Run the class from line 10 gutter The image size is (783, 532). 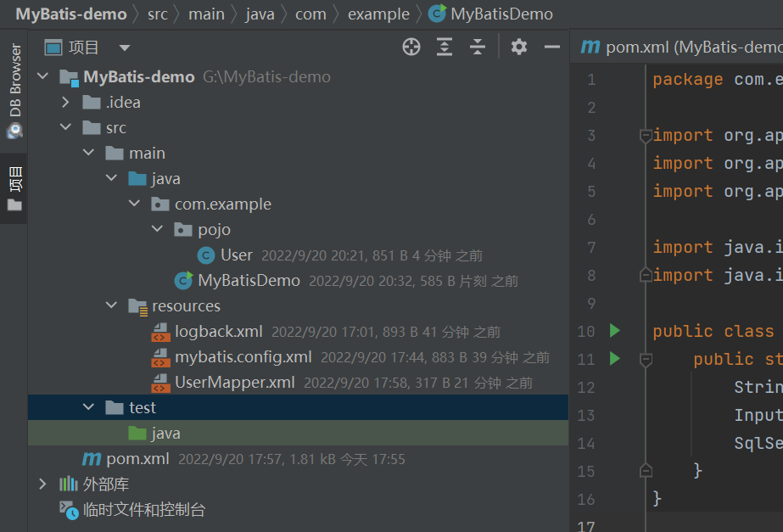615,330
